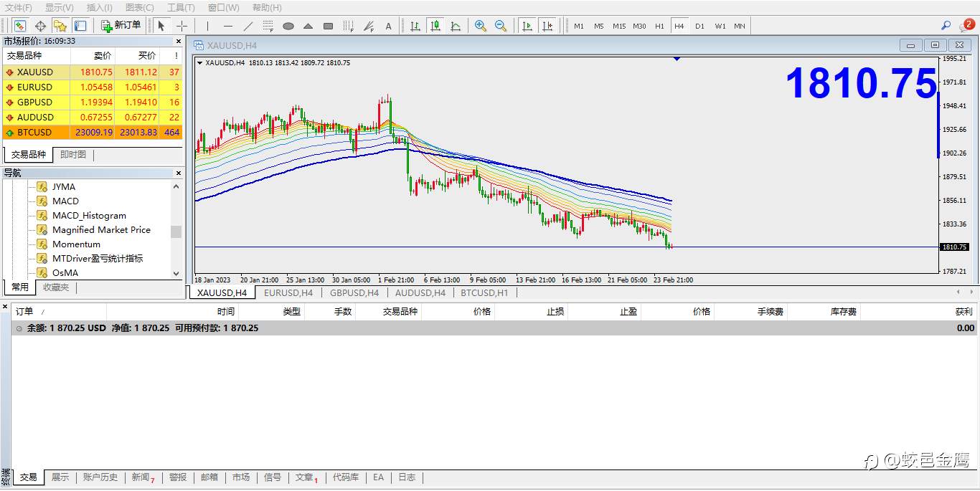Select the rectangle drawing tool
The image size is (980, 491).
(x=328, y=26)
